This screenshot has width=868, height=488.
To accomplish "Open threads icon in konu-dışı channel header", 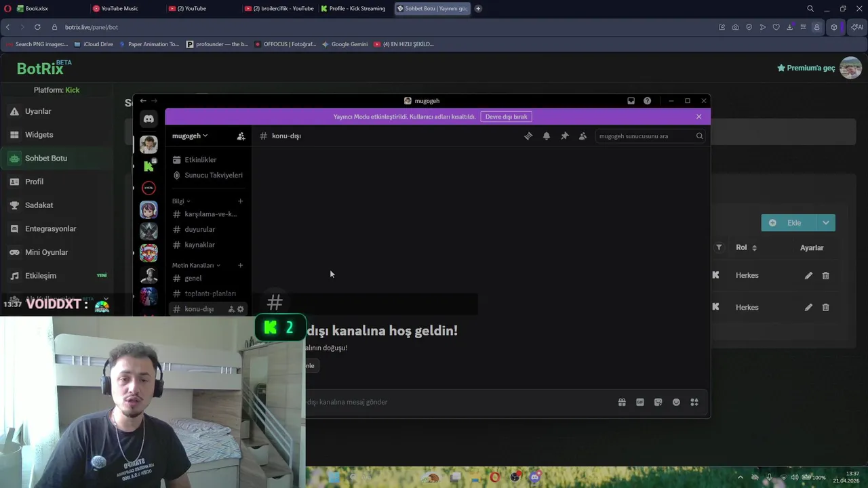I will [x=528, y=136].
